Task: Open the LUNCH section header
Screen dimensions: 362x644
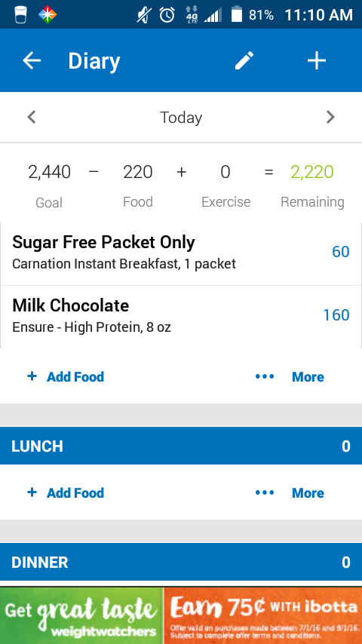Action: [181, 446]
